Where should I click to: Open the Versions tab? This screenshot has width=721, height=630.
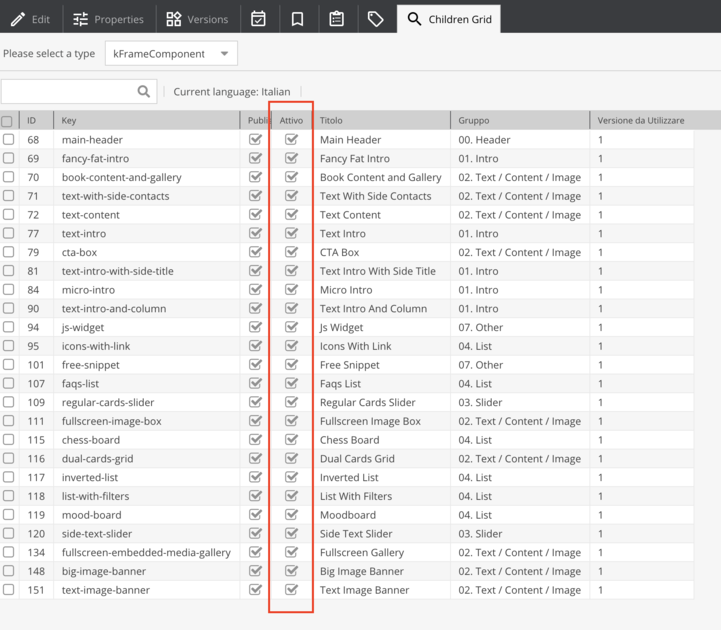tap(198, 19)
